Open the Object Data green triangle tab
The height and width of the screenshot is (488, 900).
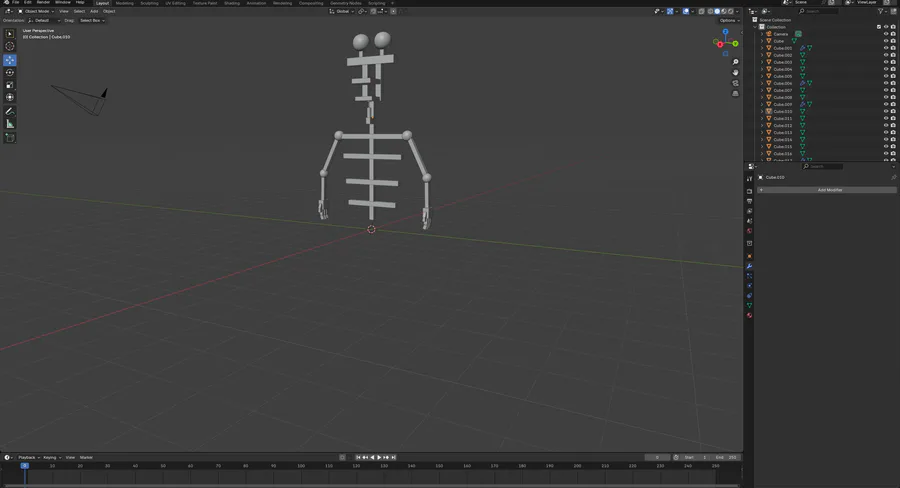pos(749,305)
